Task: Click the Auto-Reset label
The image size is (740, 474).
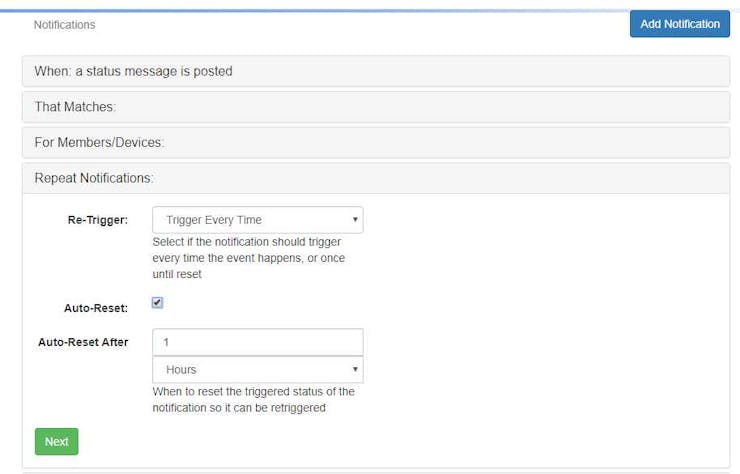Action: coord(96,308)
